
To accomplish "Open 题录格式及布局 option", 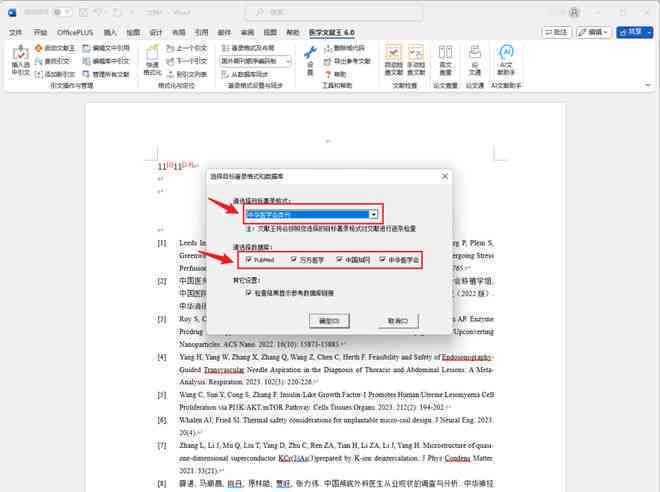I will tap(248, 48).
